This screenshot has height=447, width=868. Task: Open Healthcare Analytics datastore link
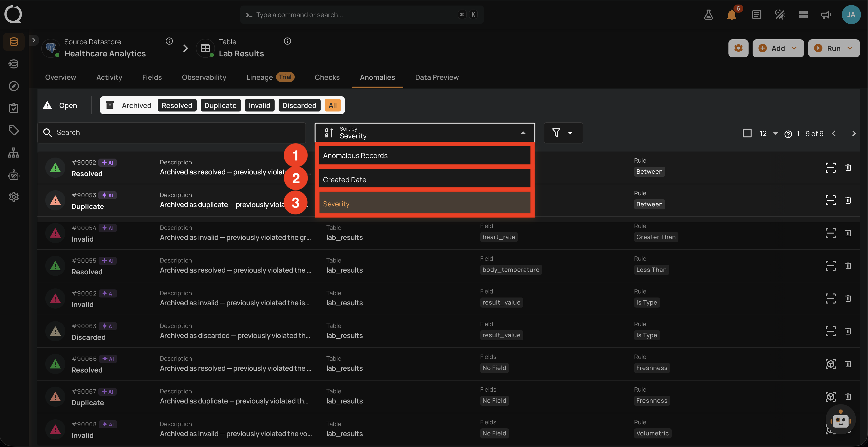[105, 54]
